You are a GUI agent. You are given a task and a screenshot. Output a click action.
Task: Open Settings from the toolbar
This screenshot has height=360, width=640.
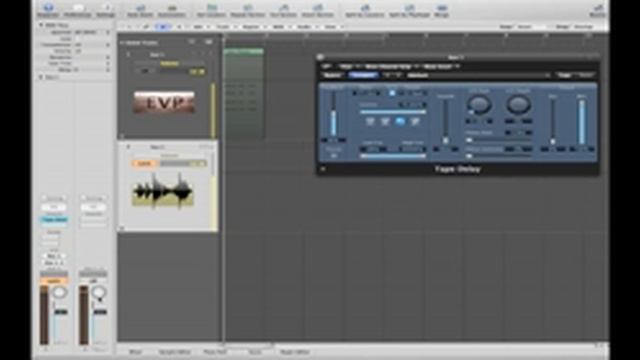click(x=106, y=10)
